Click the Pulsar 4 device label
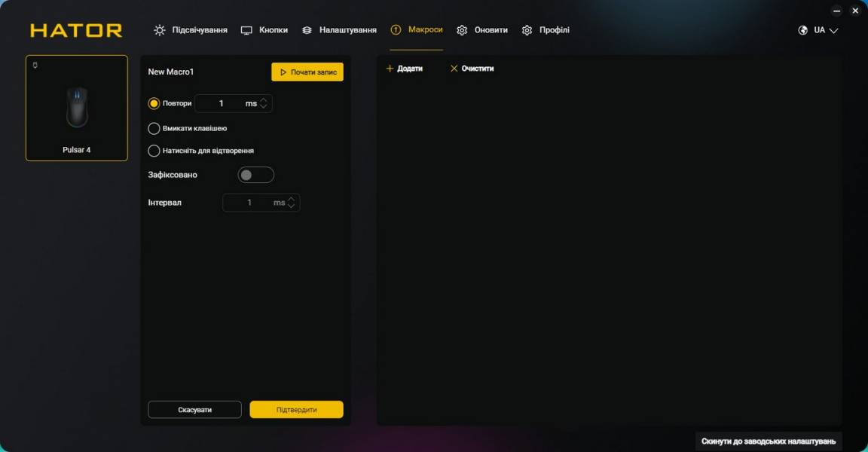 (x=76, y=150)
